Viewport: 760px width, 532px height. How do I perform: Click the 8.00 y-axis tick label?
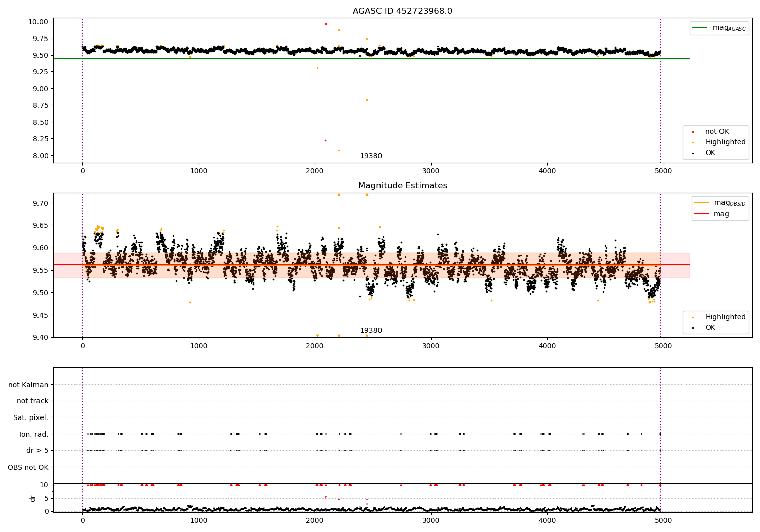point(40,156)
